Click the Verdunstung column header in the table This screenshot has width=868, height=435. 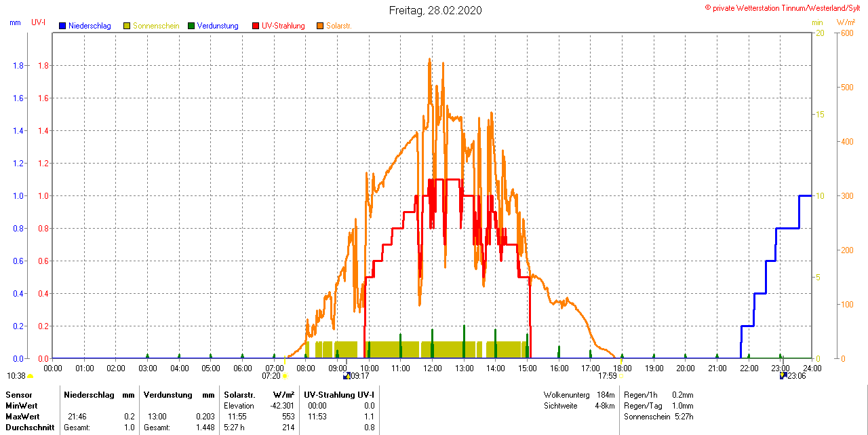pos(169,394)
